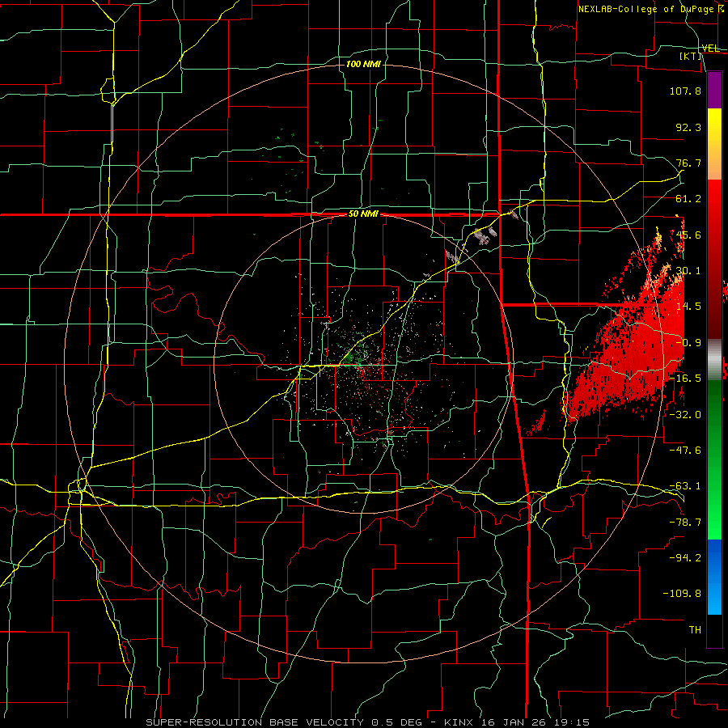Image resolution: width=728 pixels, height=728 pixels.
Task: Click the -16.5 velocity scale value
Action: point(685,379)
